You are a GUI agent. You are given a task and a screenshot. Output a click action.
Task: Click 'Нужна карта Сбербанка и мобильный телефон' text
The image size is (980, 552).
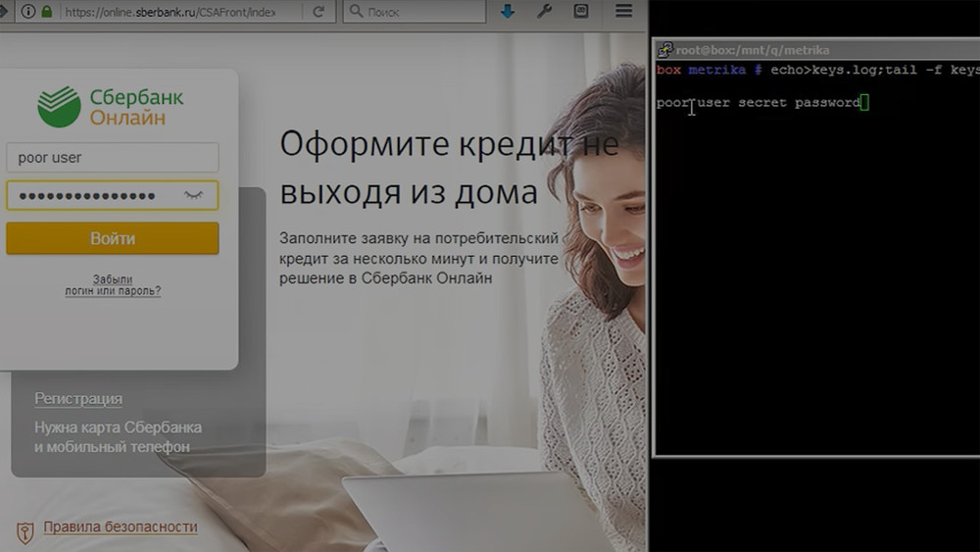click(x=119, y=437)
